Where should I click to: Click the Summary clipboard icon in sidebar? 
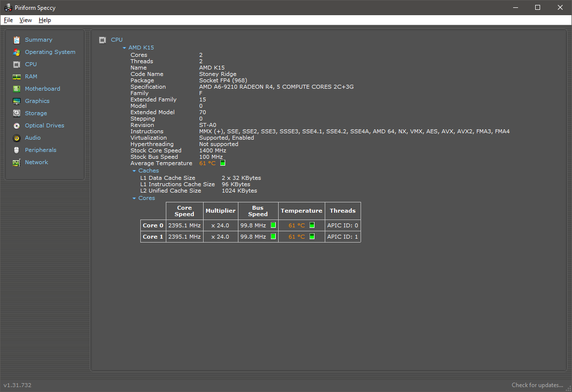(16, 40)
